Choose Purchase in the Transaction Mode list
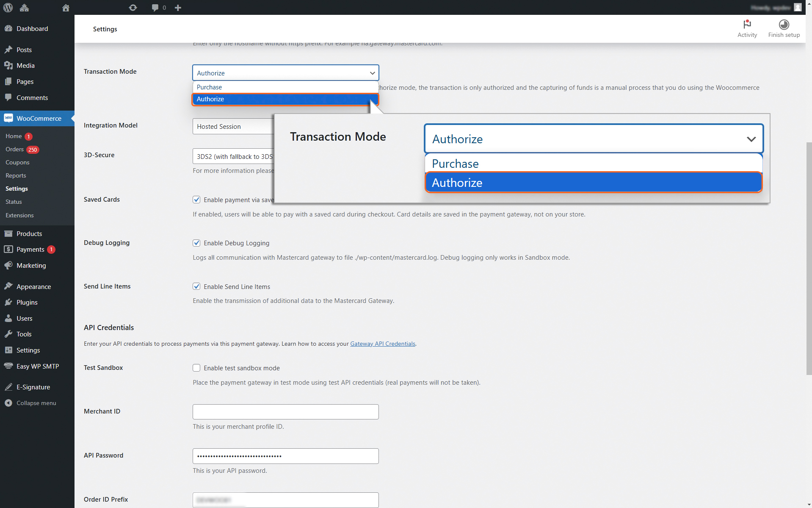Viewport: 812px width, 508px height. (x=286, y=87)
